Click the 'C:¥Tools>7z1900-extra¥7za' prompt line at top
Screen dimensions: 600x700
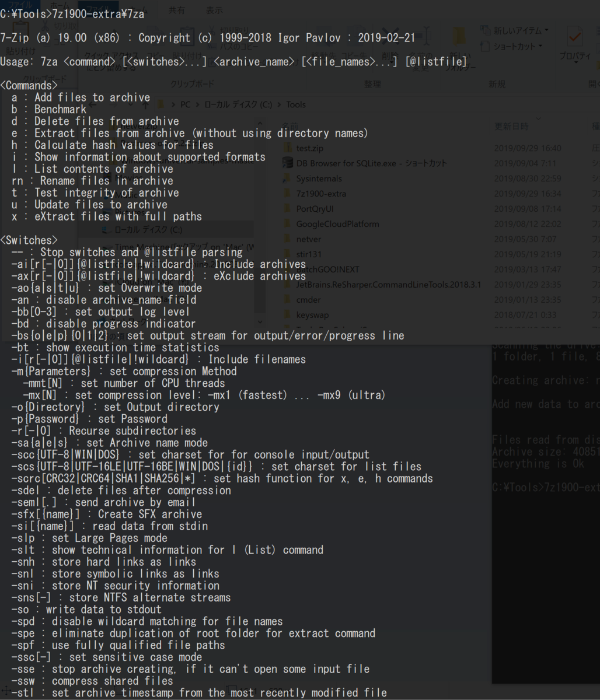coord(72,14)
